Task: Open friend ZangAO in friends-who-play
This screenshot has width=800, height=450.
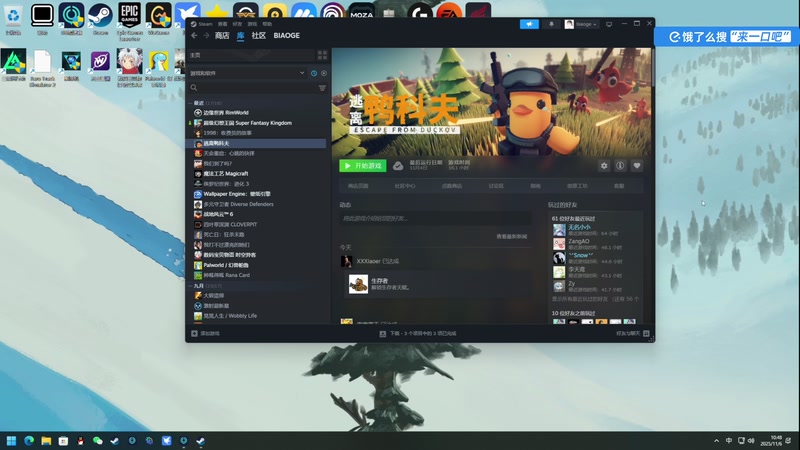Action: [579, 241]
